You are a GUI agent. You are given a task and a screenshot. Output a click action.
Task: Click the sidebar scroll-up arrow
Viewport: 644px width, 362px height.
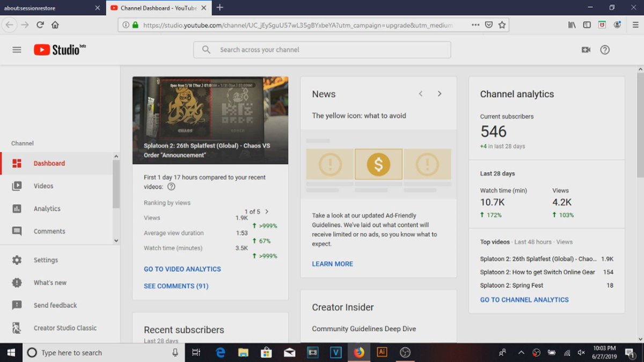[116, 156]
